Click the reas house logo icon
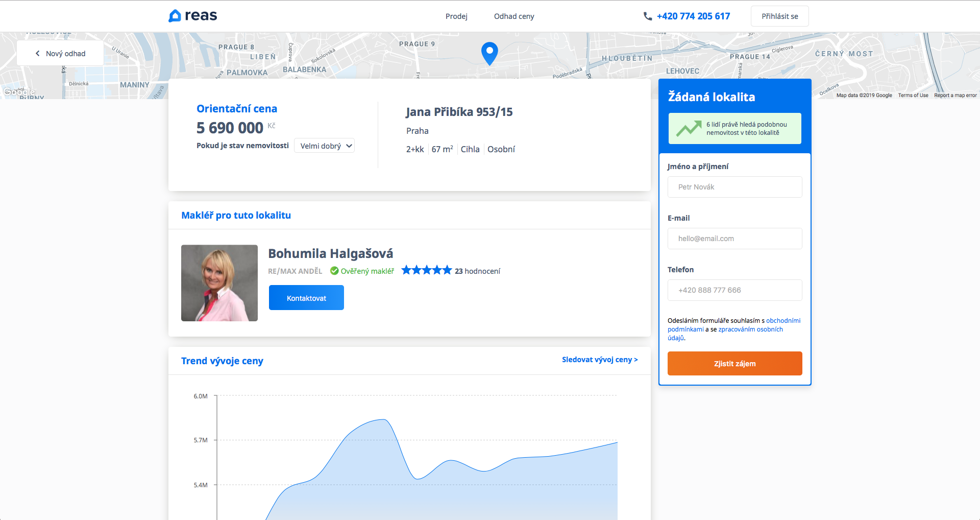The width and height of the screenshot is (980, 520). [x=175, y=16]
